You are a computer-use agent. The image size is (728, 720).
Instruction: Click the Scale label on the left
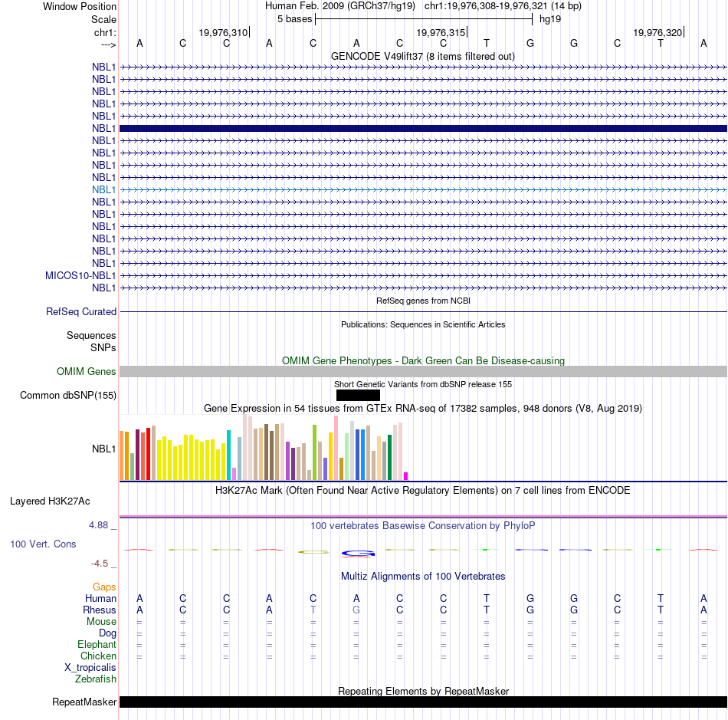[103, 19]
